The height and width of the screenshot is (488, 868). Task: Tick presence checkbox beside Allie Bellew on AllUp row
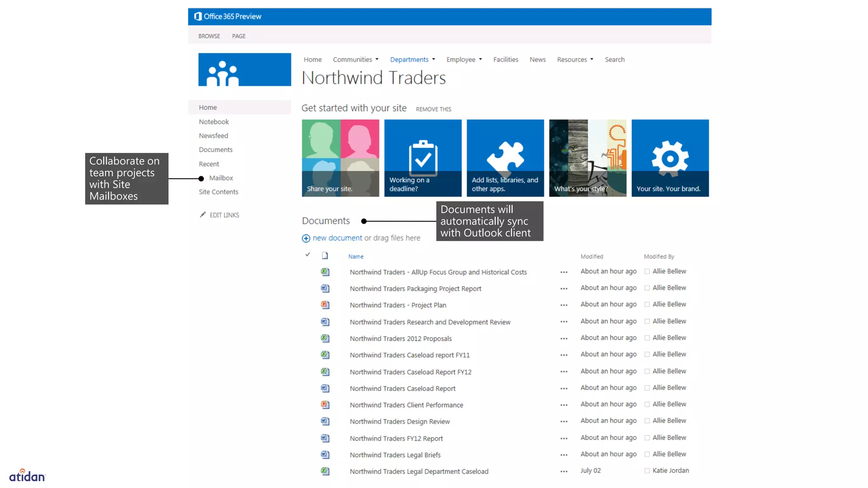pyautogui.click(x=647, y=272)
